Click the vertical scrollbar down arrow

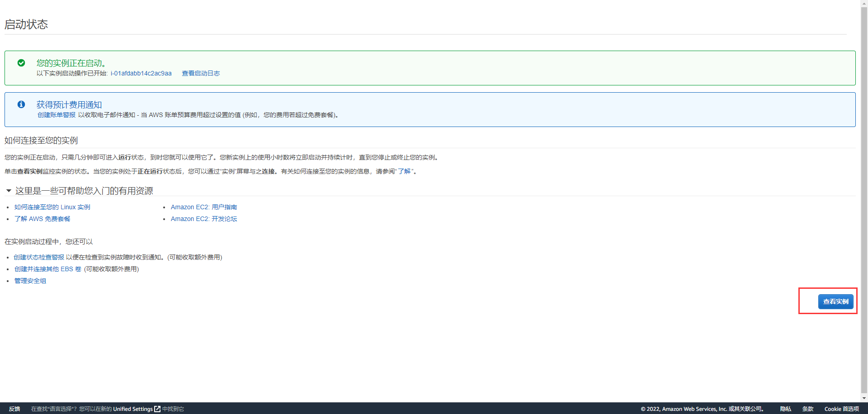[x=864, y=398]
